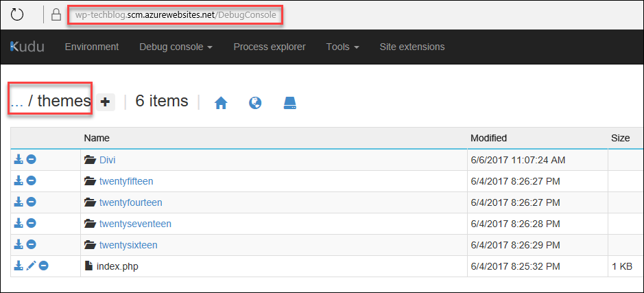This screenshot has width=644, height=293.
Task: Reload the page in the browser
Action: 17,15
